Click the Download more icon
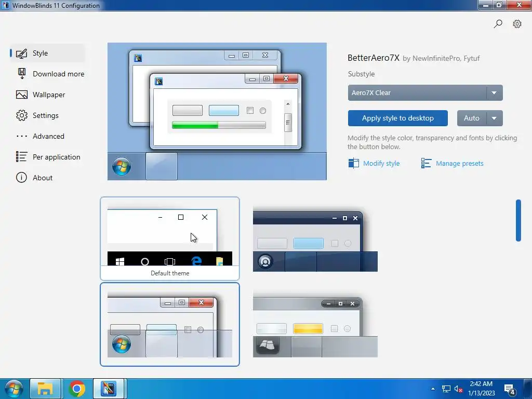Image resolution: width=532 pixels, height=399 pixels. click(x=22, y=74)
